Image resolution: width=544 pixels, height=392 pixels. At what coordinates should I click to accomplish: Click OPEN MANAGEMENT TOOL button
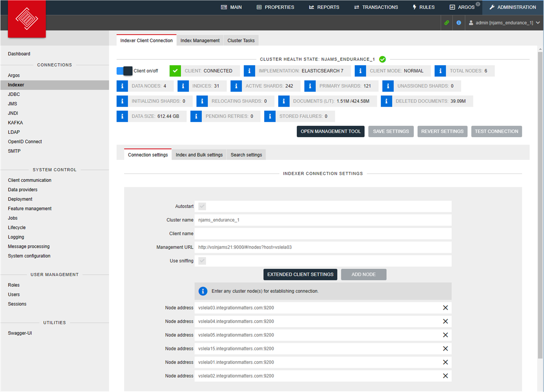pos(331,131)
